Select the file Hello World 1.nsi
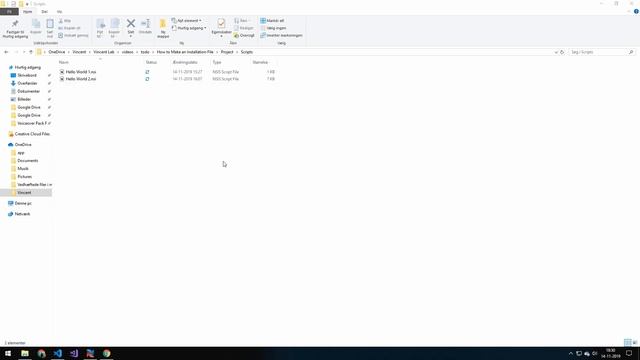Image resolution: width=640 pixels, height=360 pixels. tap(81, 72)
